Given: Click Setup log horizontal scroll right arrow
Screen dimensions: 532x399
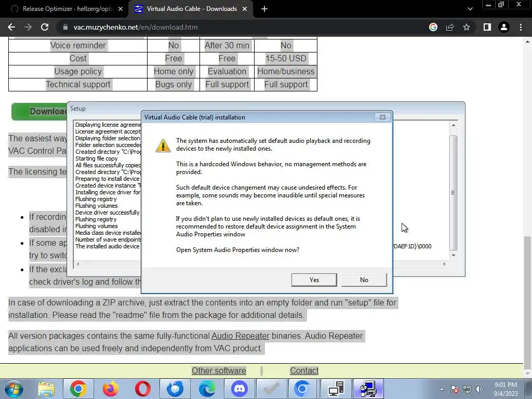Looking at the screenshot, I should (x=445, y=264).
